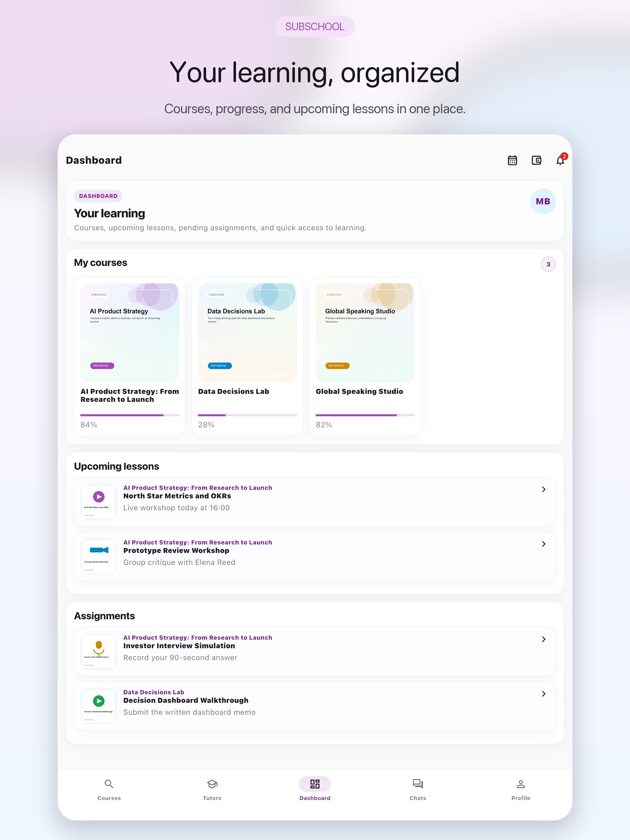Screen dimensions: 630x840
Task: Select Decision Dashboard Walkthrough assignment title
Action: click(186, 701)
